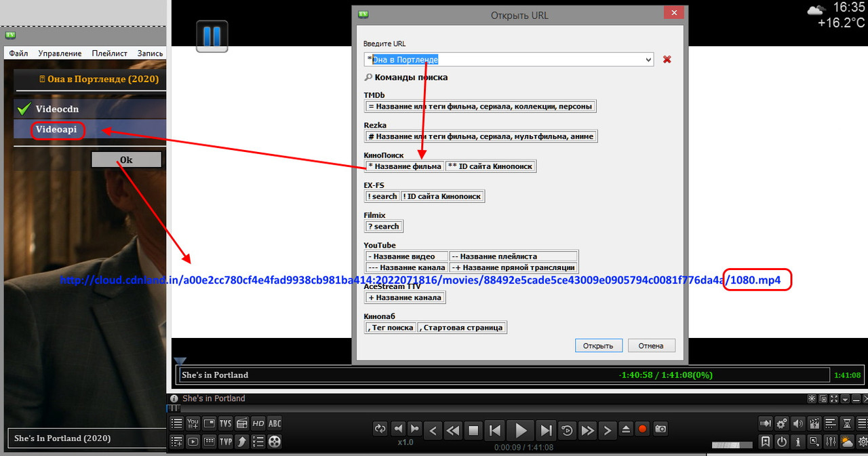
Task: Toggle the HD toolbar icon
Action: [258, 423]
